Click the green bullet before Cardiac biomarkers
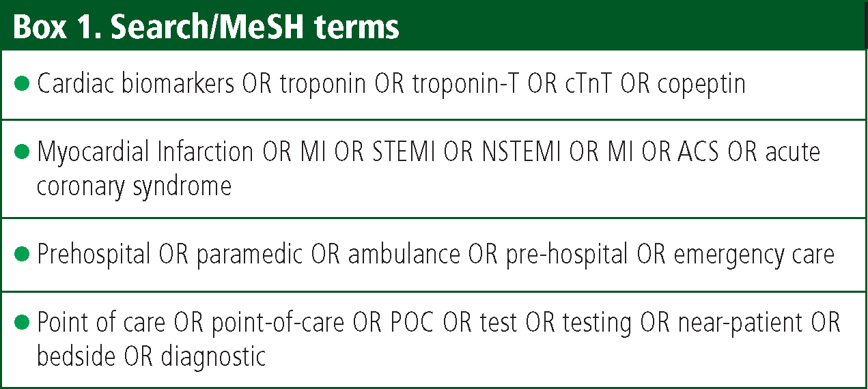This screenshot has width=868, height=389. coord(22,84)
